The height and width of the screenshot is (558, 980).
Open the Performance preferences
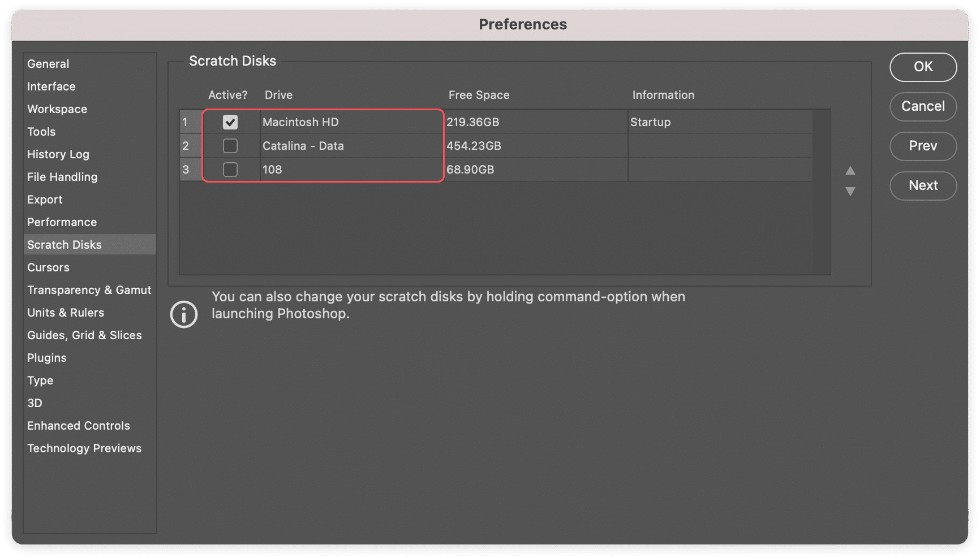62,222
